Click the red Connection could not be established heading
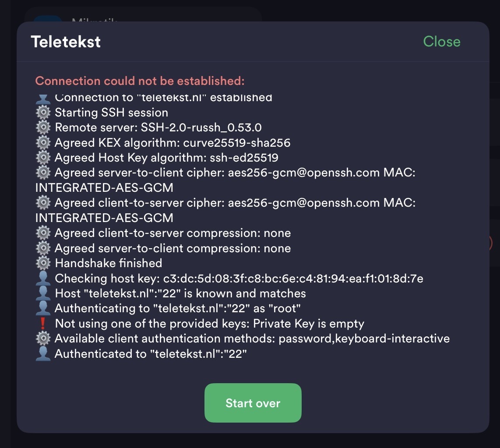Image resolution: width=500 pixels, height=448 pixels. (x=140, y=81)
